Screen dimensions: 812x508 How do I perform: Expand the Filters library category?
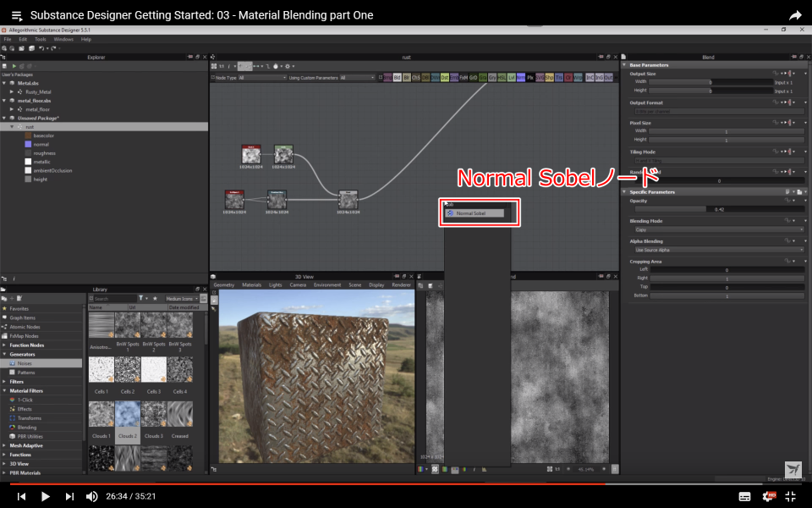(x=5, y=382)
